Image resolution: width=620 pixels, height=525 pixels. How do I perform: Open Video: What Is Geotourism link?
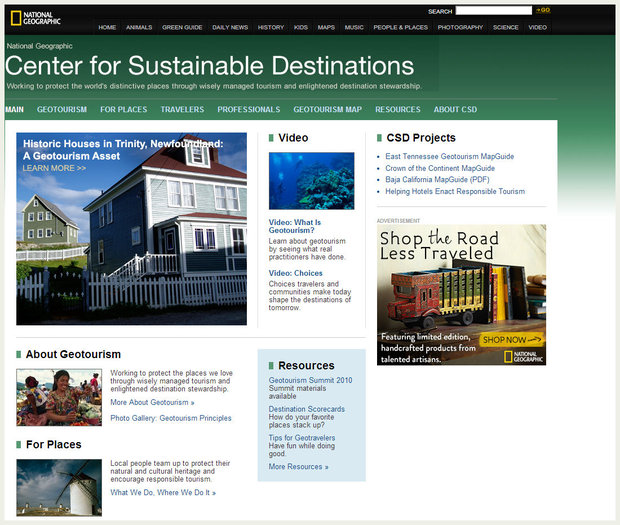(294, 226)
